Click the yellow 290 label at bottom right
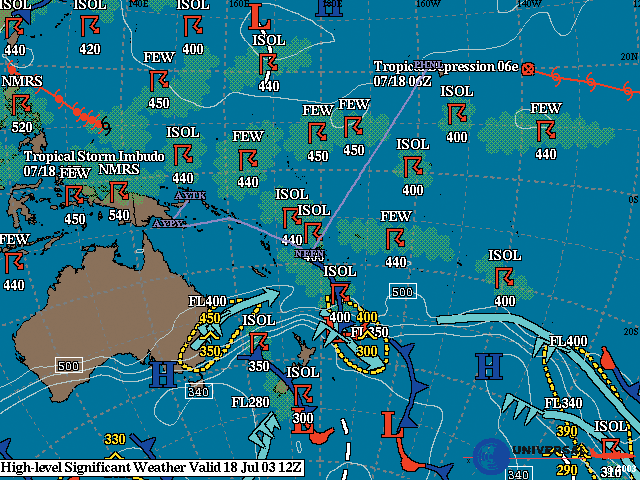This screenshot has width=640, height=480. [x=566, y=470]
